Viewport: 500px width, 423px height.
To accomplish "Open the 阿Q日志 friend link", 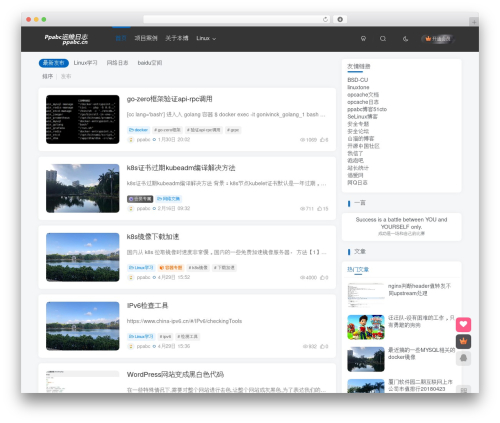I will click(x=357, y=183).
